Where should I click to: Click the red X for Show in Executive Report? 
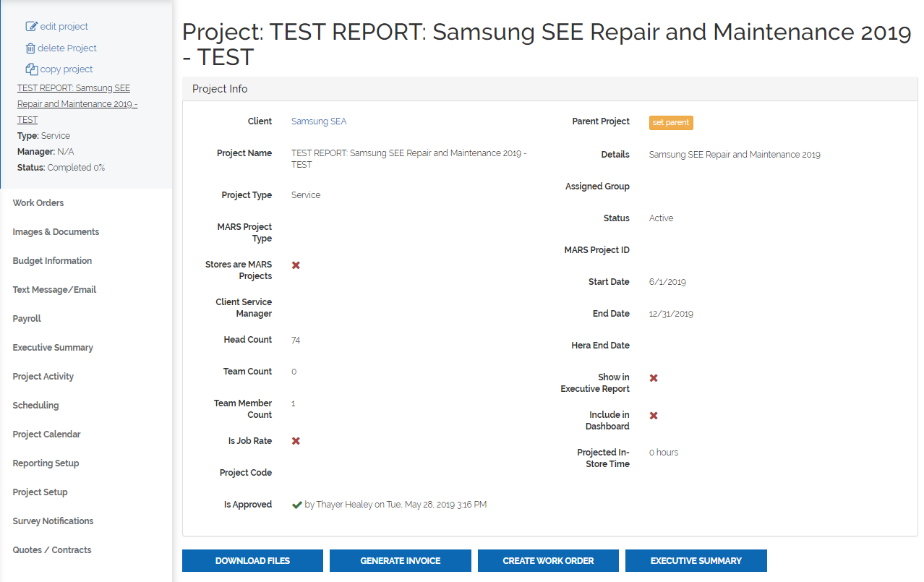654,378
